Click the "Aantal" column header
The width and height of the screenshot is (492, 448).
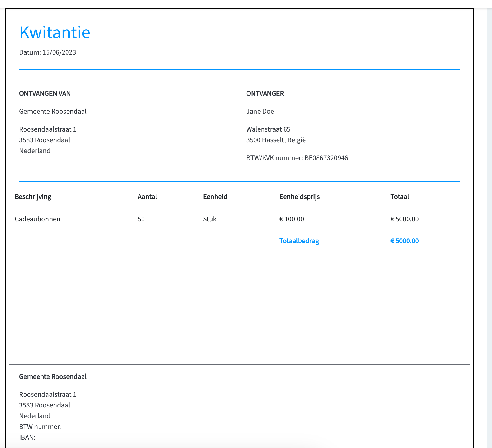147,197
